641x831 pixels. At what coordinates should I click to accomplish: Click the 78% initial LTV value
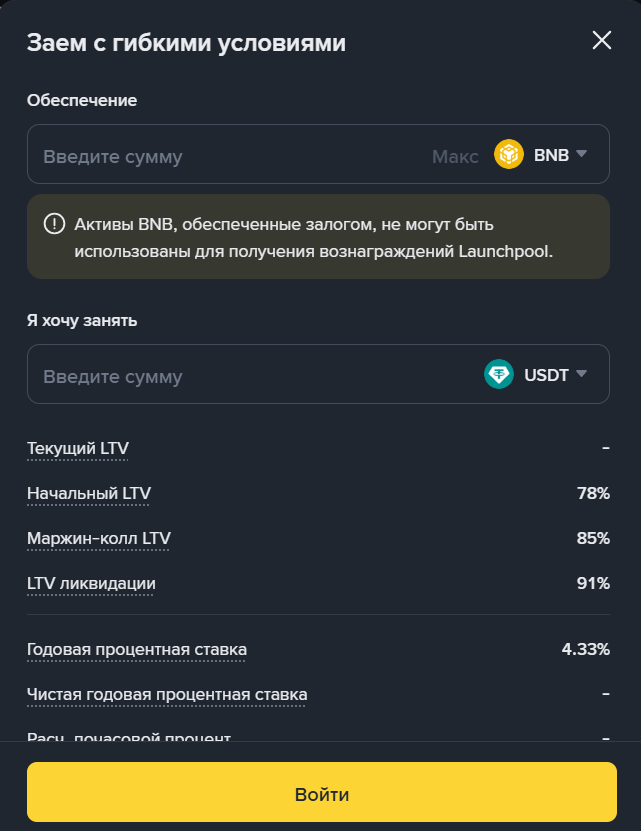point(593,493)
